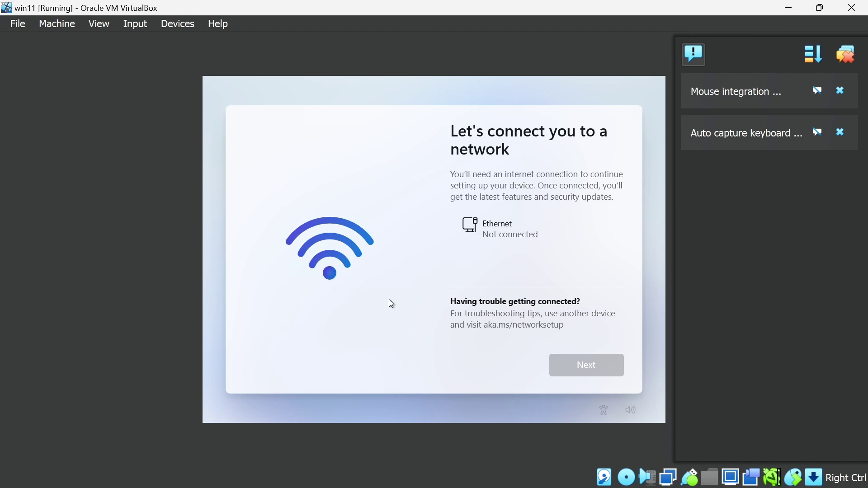This screenshot has width=868, height=488.
Task: Open the shared folders status icon
Action: coord(710,477)
